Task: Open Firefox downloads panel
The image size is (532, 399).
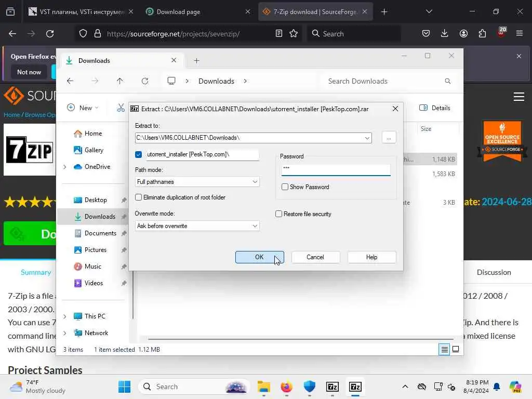Action: [x=445, y=34]
